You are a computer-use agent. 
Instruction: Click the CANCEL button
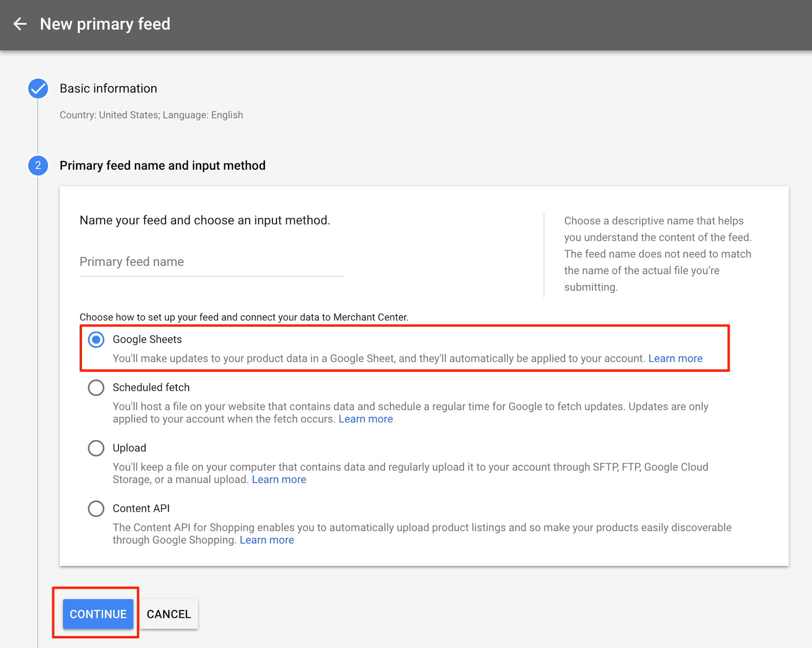click(169, 614)
